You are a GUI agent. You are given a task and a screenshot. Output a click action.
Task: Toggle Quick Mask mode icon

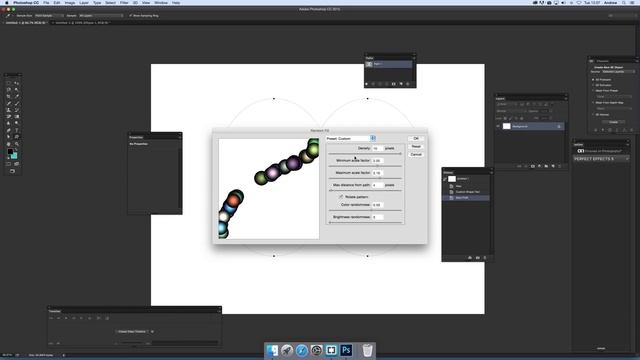click(9, 164)
